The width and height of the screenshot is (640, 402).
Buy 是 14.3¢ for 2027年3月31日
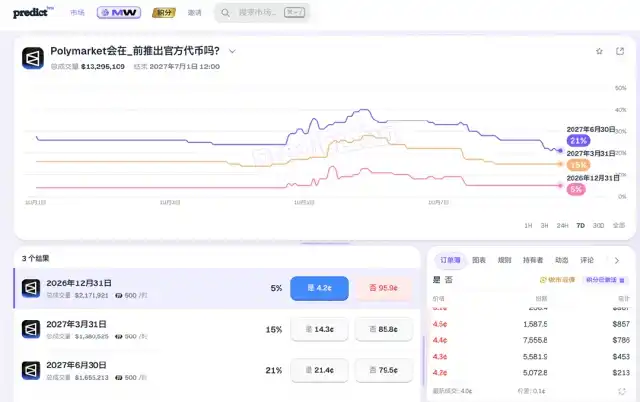(319, 329)
